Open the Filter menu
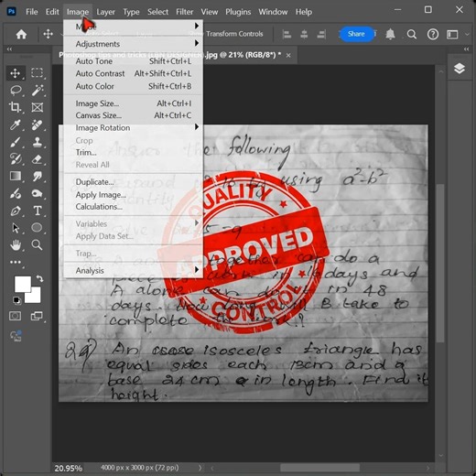The height and width of the screenshot is (476, 476). [184, 12]
